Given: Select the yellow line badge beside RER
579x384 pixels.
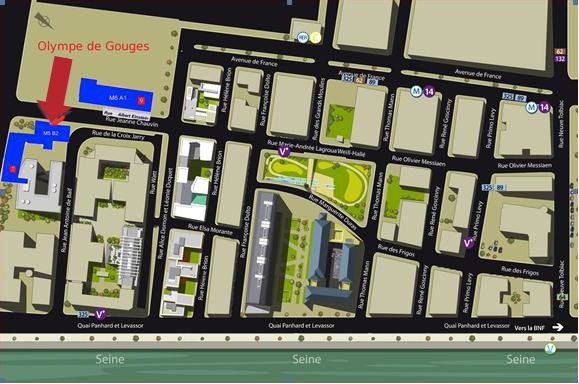Looking at the screenshot, I should coord(315,37).
